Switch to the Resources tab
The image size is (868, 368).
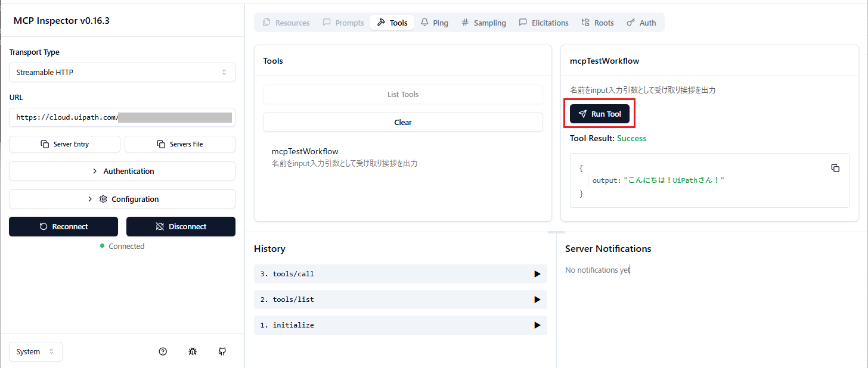[286, 23]
